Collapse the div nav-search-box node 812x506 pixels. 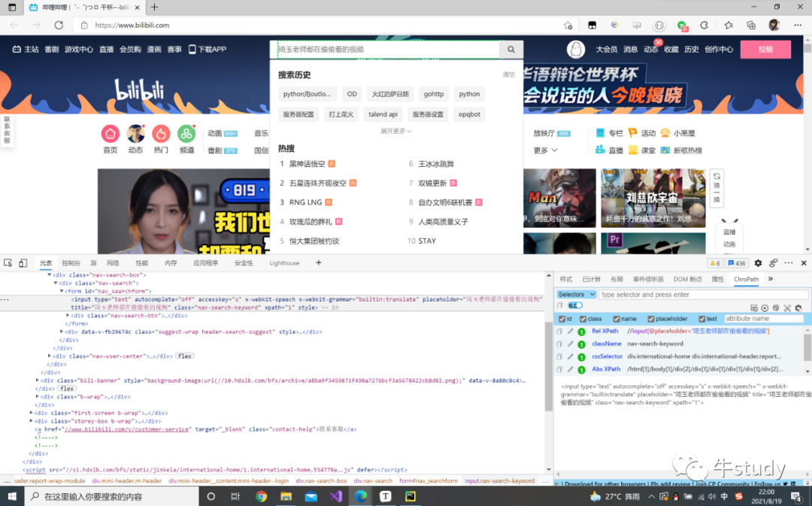[49, 275]
